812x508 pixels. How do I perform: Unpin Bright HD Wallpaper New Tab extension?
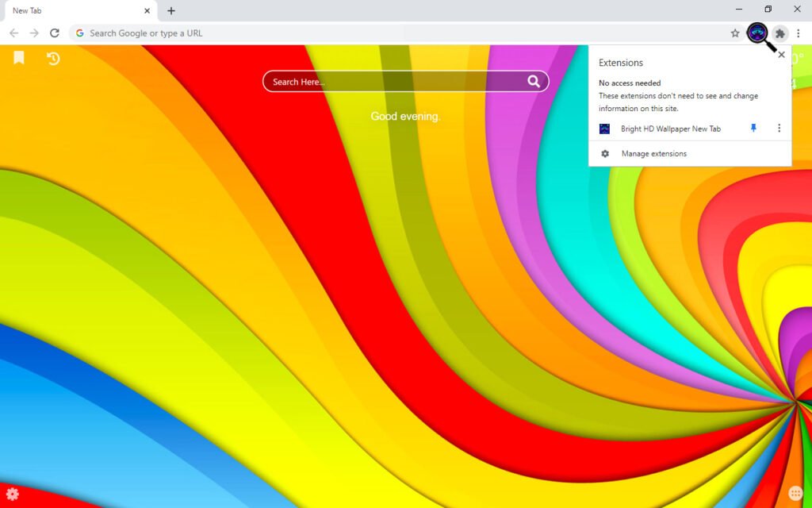(753, 128)
